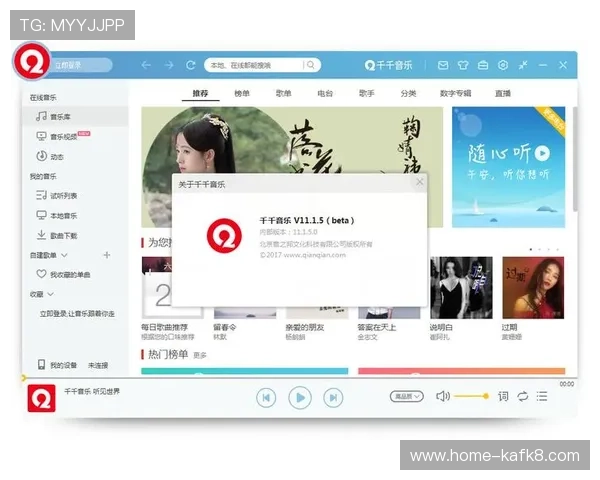Click 立即登录,让音乐跟着你走 sidebar link

pos(77,313)
